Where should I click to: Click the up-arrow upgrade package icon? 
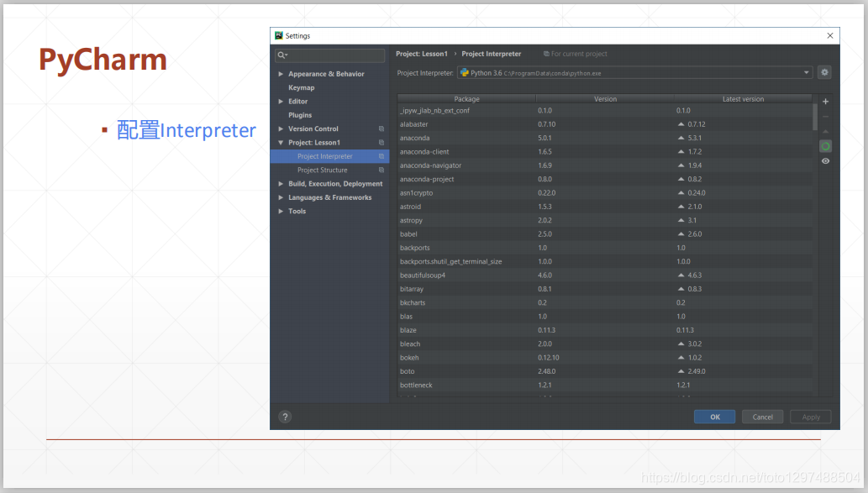click(x=825, y=132)
